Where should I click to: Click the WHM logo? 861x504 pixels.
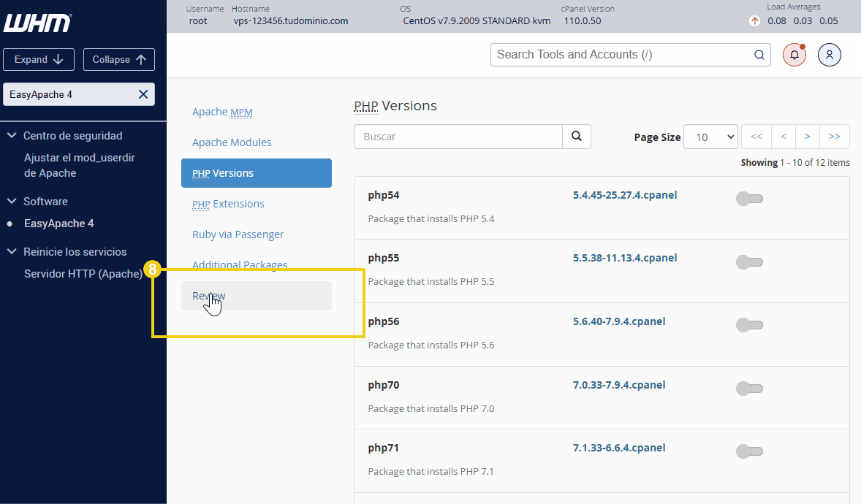[37, 23]
